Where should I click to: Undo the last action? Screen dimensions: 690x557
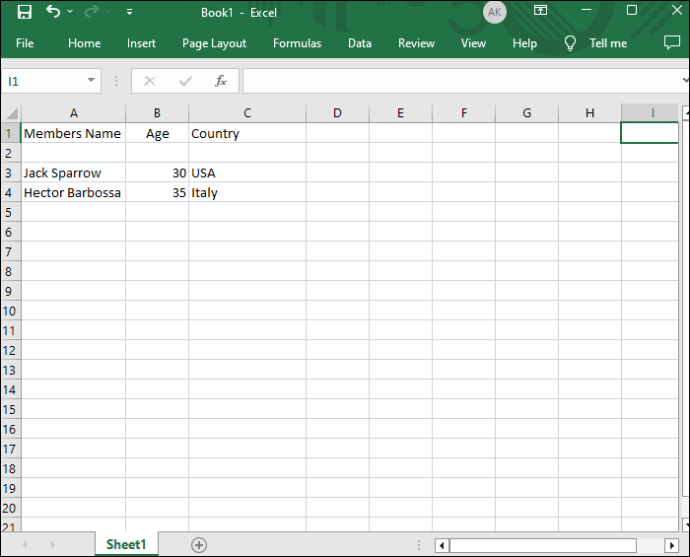coord(53,11)
